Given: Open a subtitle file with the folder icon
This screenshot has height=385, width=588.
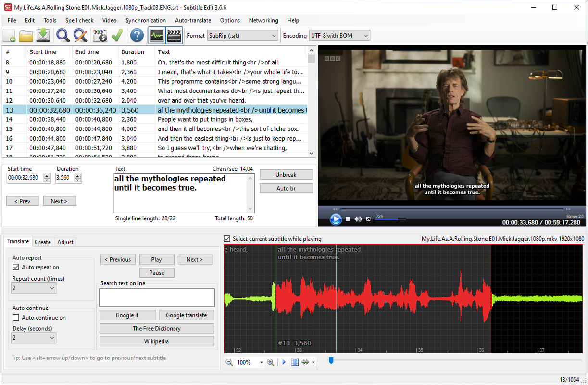Looking at the screenshot, I should coord(26,36).
